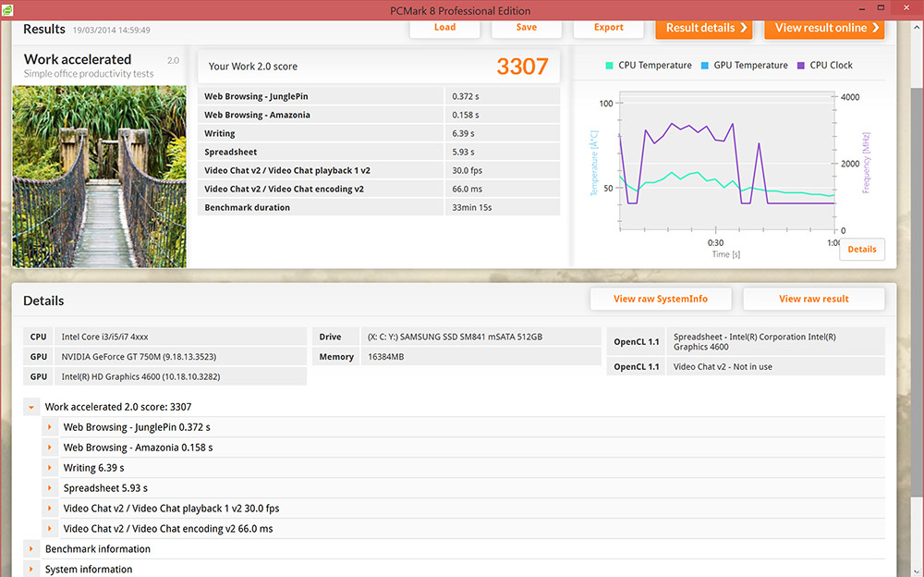Image resolution: width=924 pixels, height=577 pixels.
Task: Collapse the Work accelerated 2.0 score section
Action: pyautogui.click(x=32, y=407)
